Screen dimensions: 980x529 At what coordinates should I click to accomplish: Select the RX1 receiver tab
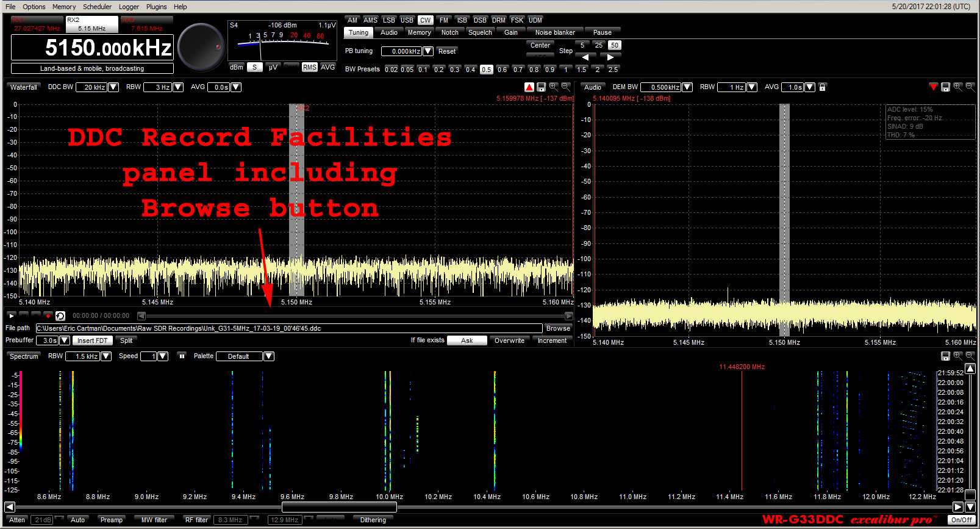[x=37, y=24]
